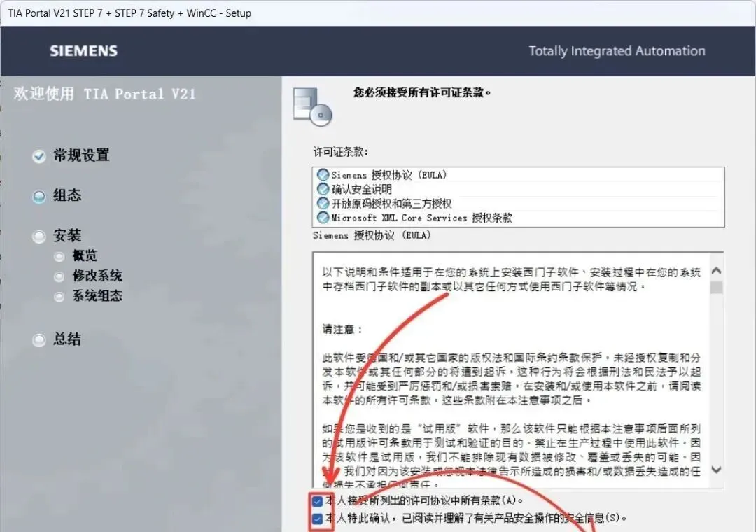Viewport: 756px width, 532px height.
Task: Click the SIEMENS logo in header
Action: pos(83,50)
